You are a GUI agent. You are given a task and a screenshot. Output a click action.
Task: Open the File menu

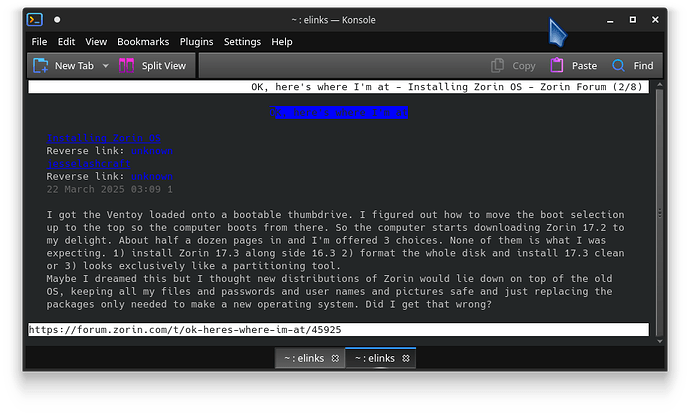39,42
